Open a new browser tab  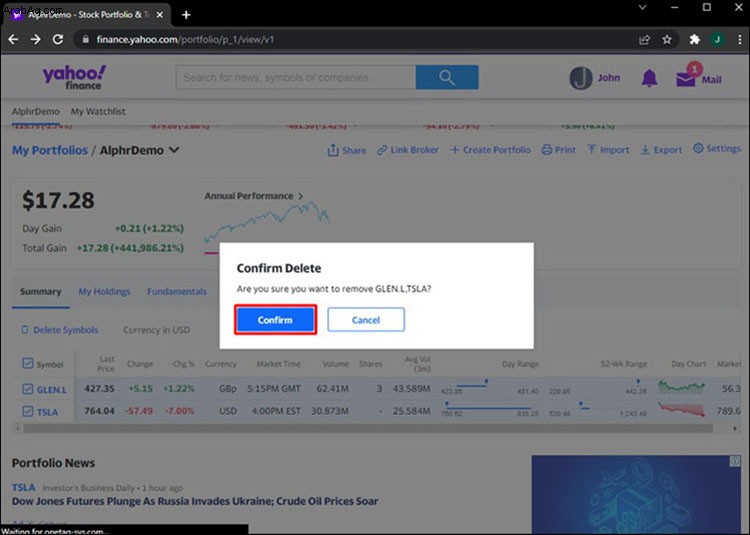(186, 15)
